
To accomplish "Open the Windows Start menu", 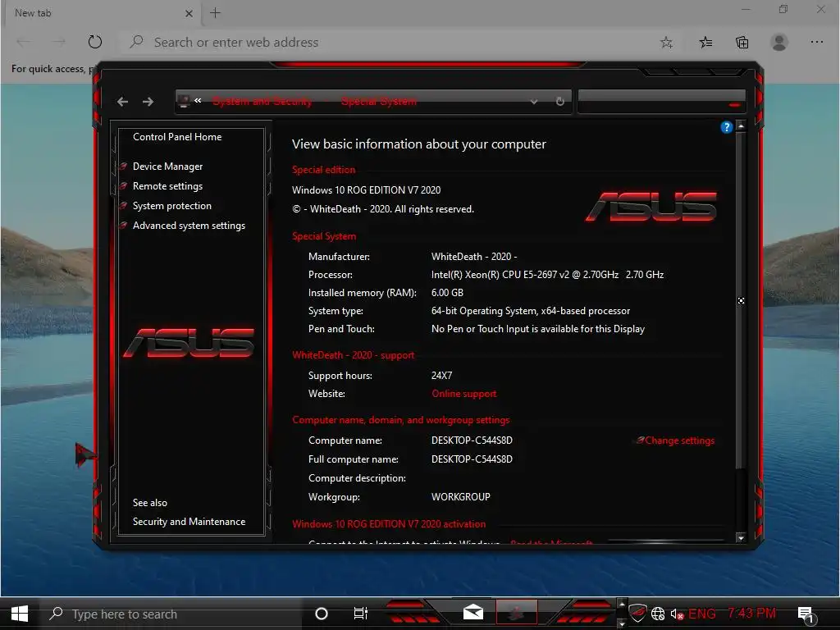I will coord(20,614).
